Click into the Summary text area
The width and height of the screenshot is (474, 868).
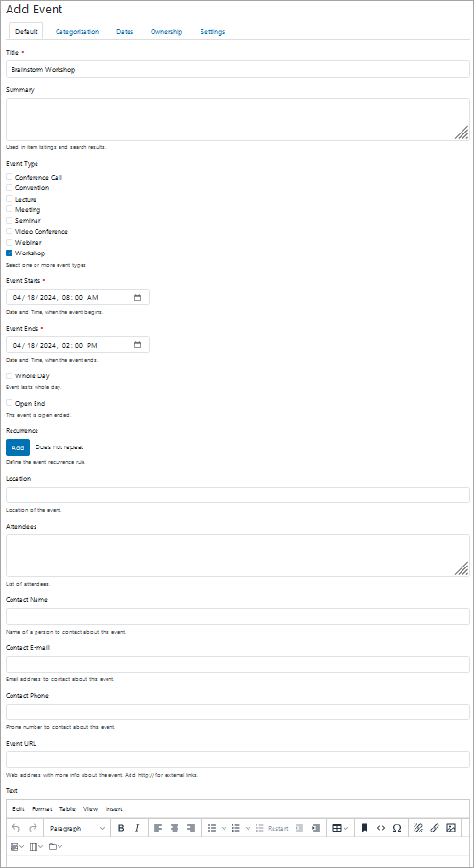[x=238, y=120]
